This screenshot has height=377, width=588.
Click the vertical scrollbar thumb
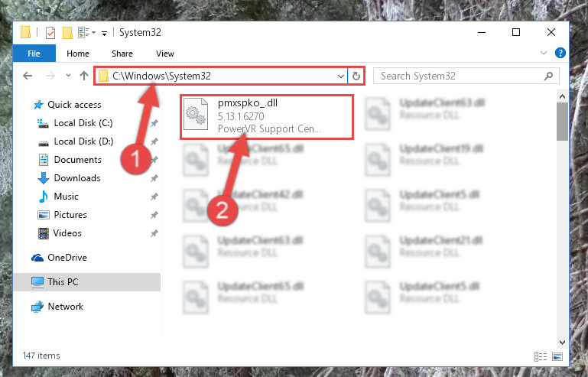(x=562, y=121)
